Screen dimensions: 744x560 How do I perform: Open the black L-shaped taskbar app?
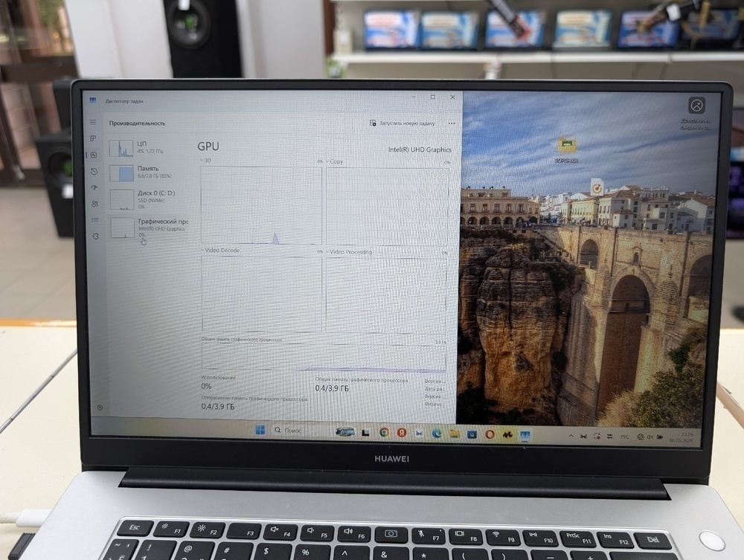[365, 432]
